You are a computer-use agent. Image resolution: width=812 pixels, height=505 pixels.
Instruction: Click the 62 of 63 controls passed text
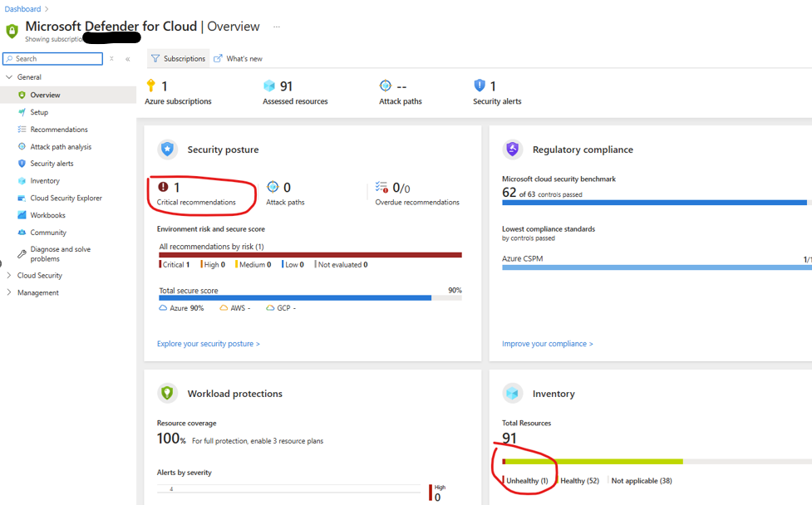tap(542, 193)
